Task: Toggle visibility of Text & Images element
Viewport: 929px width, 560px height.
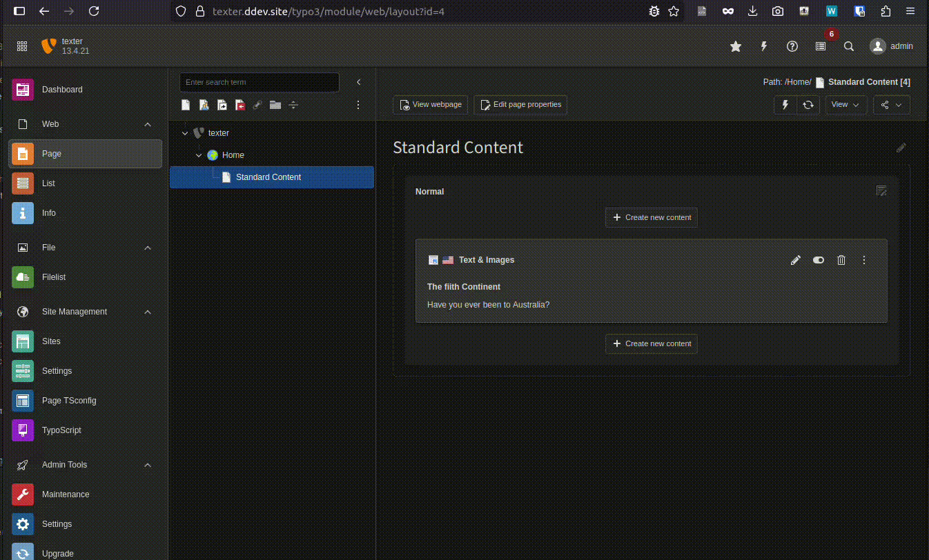Action: pos(819,260)
